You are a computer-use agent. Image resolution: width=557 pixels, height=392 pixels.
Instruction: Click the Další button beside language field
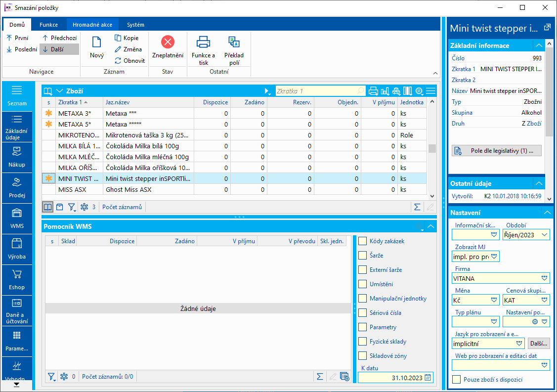point(539,344)
